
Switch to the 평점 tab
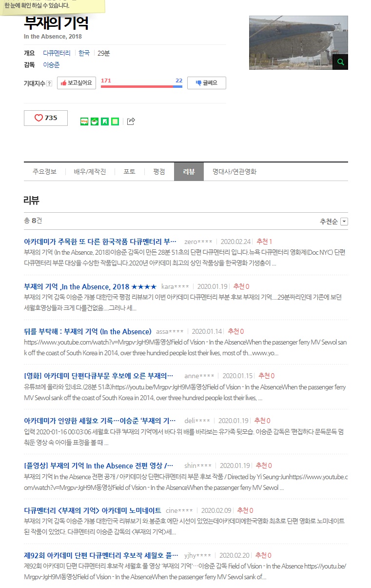pos(159,172)
